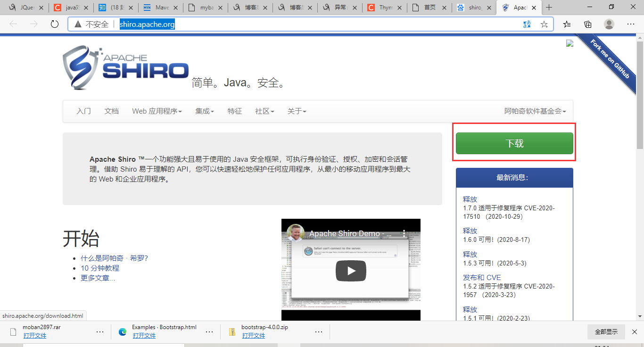Click the Apache Shiro logo
The width and height of the screenshot is (644, 347).
click(125, 67)
